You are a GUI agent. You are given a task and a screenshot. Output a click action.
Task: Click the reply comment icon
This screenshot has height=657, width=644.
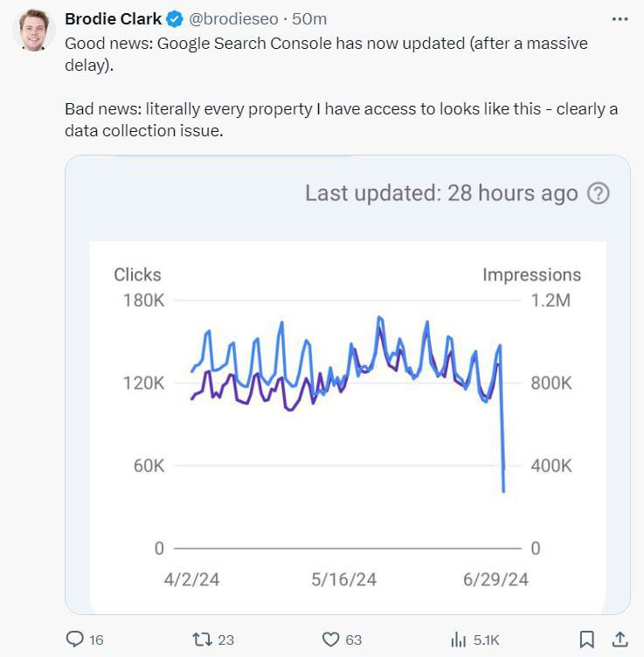[75, 640]
